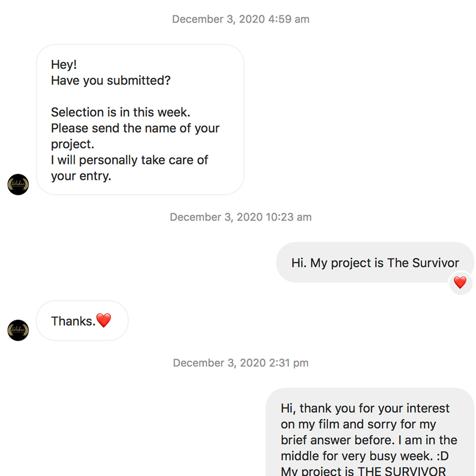This screenshot has height=476, width=476.
Task: Click the 'Selection is in this week.' line
Action: [x=120, y=112]
